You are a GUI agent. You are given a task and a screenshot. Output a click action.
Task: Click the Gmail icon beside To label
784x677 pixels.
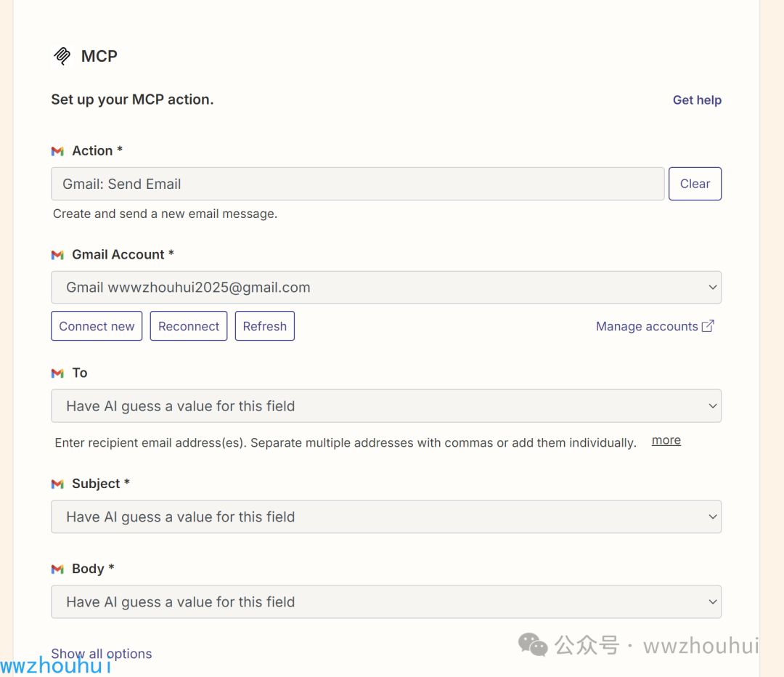pyautogui.click(x=57, y=373)
